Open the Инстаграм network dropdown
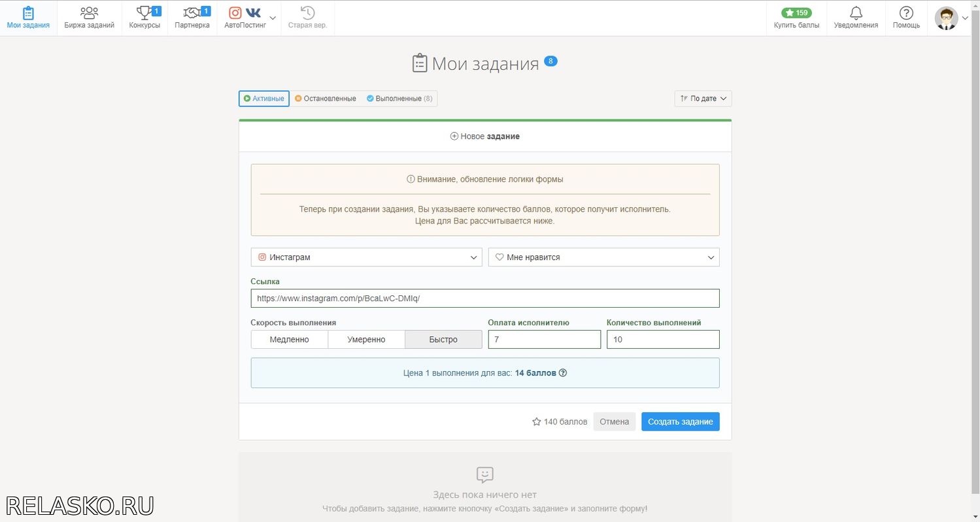Screen dimensions: 980x522 tap(366, 257)
